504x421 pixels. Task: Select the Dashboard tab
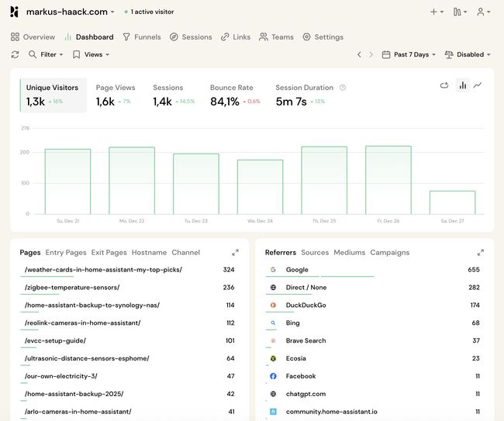pos(89,37)
